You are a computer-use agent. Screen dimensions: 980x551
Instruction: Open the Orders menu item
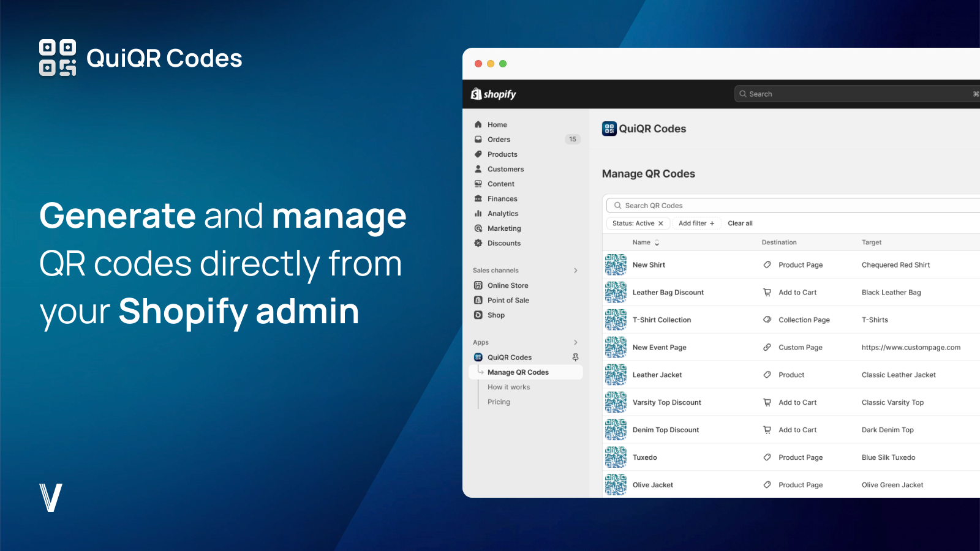499,140
